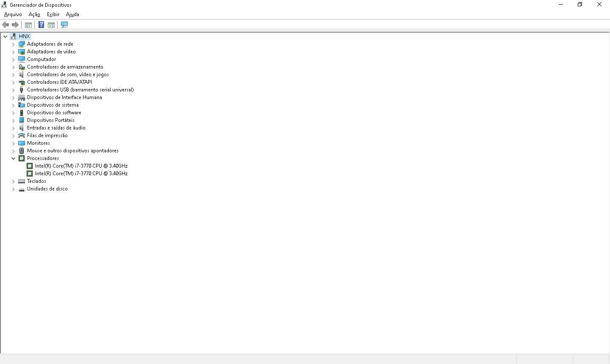Click the scan for hardware changes monitor icon
The image size is (610, 364).
point(64,25)
